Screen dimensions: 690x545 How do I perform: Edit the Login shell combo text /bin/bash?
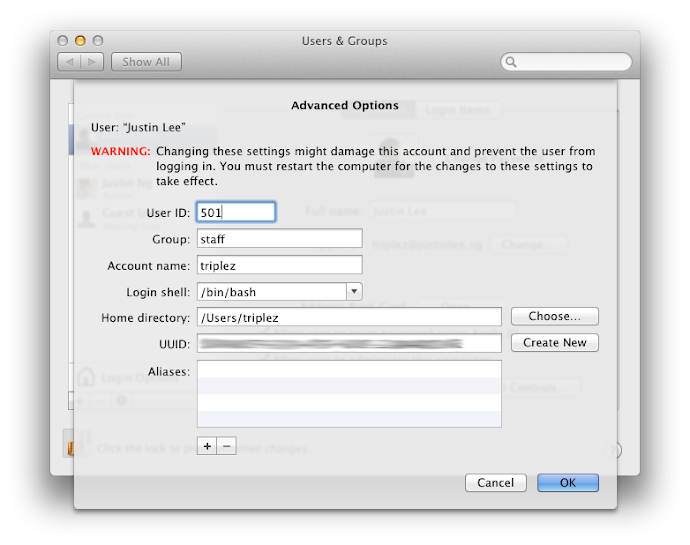[272, 291]
